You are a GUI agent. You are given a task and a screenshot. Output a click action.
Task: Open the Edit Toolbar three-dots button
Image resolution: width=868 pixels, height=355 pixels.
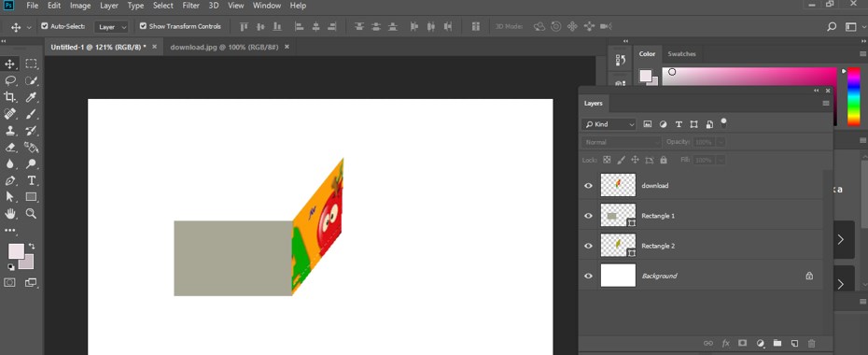(10, 230)
